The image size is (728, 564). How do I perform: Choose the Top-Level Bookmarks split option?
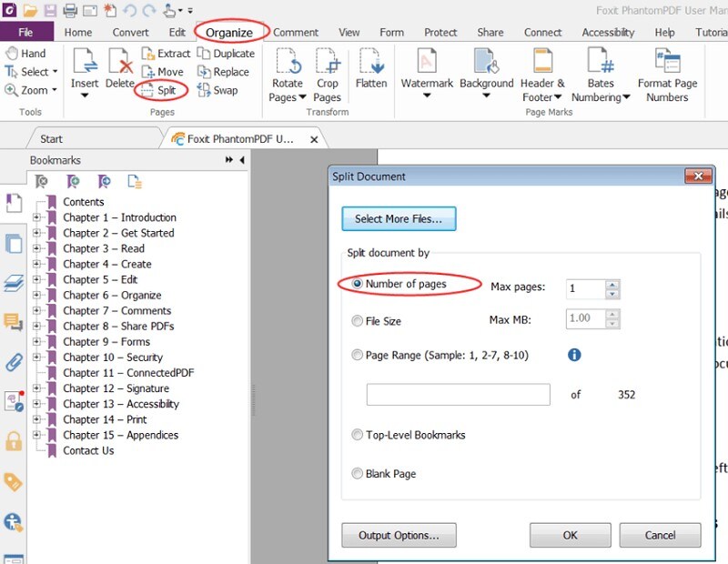click(358, 435)
